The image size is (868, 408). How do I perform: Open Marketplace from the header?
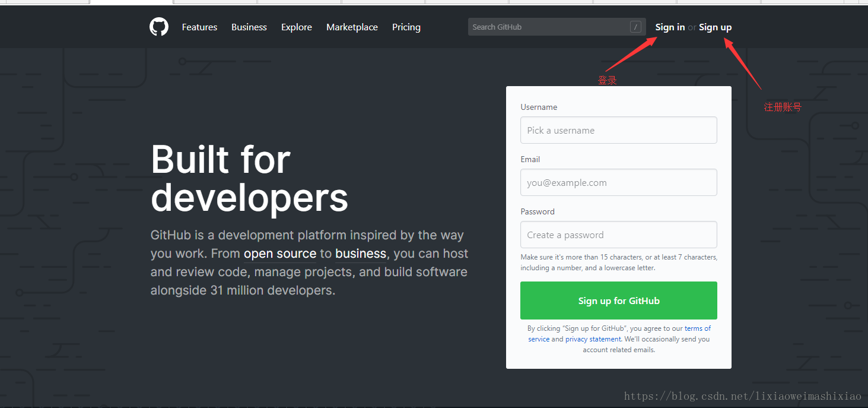point(352,27)
